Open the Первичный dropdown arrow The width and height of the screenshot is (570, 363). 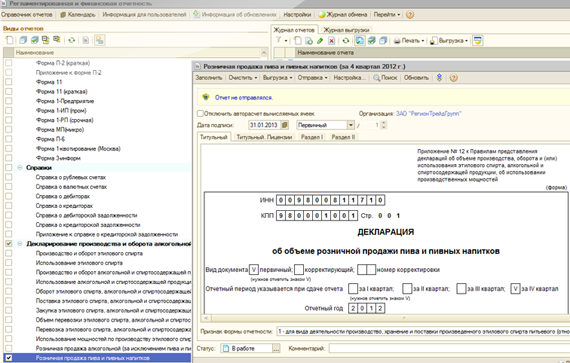[x=350, y=125]
